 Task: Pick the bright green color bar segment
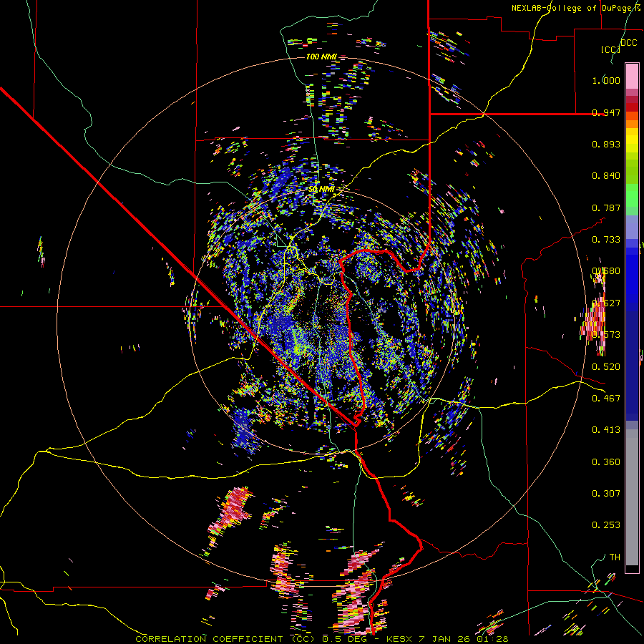pyautogui.click(x=632, y=195)
